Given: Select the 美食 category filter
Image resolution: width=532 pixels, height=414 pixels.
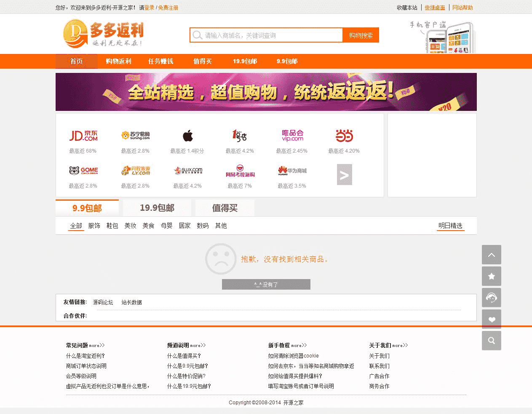Looking at the screenshot, I should (149, 226).
